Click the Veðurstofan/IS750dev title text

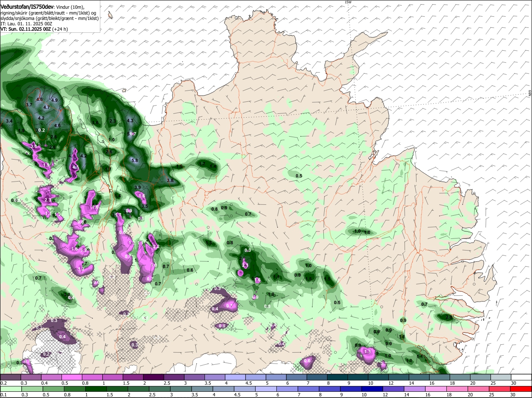[x=27, y=7]
